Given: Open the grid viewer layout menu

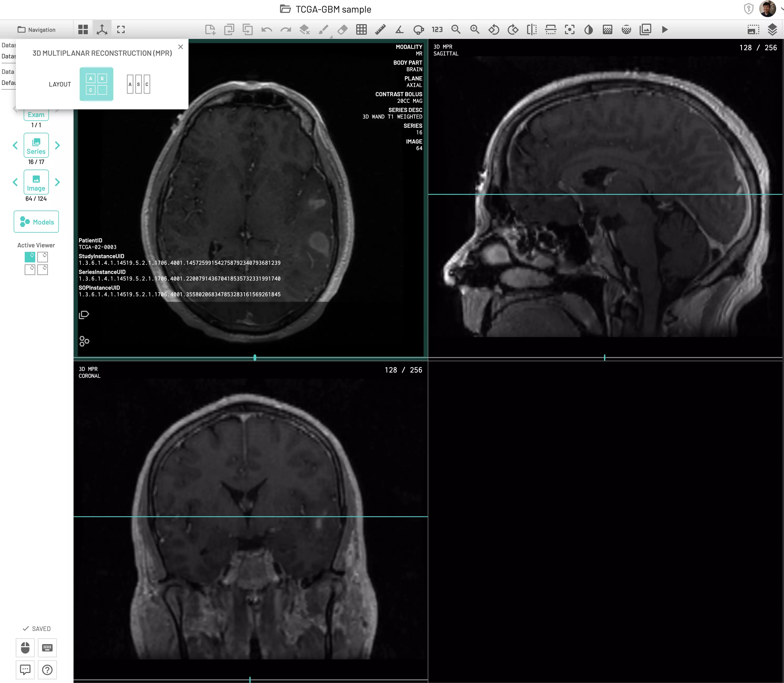Looking at the screenshot, I should pos(83,30).
